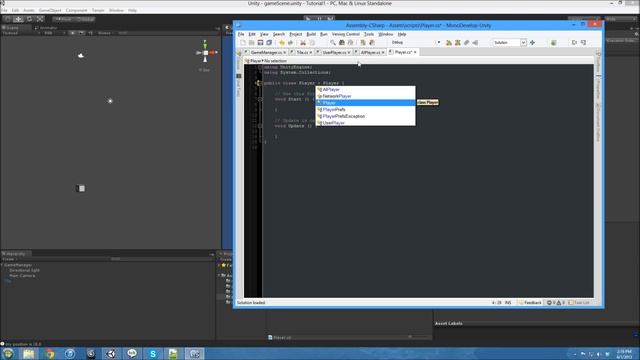Screen dimensions: 640x360
Task: Click the Save All icon in MonoDevelop toolbar
Action: click(x=269, y=42)
